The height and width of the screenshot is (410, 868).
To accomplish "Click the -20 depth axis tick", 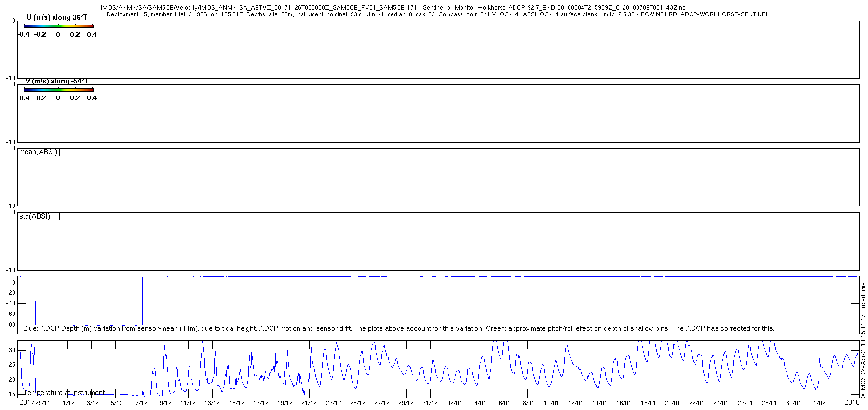I will point(11,293).
